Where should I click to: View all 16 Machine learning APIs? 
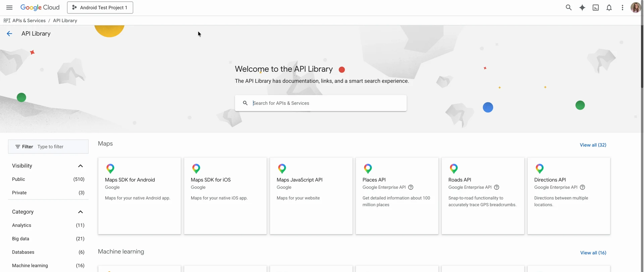click(593, 253)
